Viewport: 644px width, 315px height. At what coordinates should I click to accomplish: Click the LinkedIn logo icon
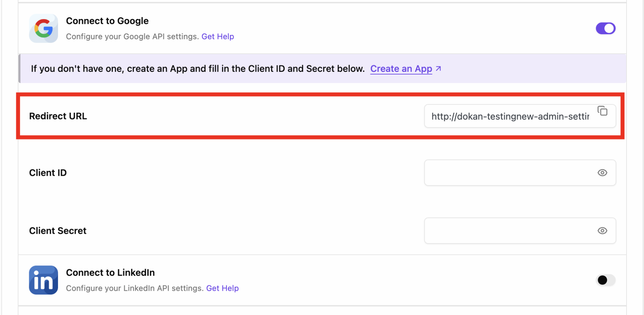[43, 280]
